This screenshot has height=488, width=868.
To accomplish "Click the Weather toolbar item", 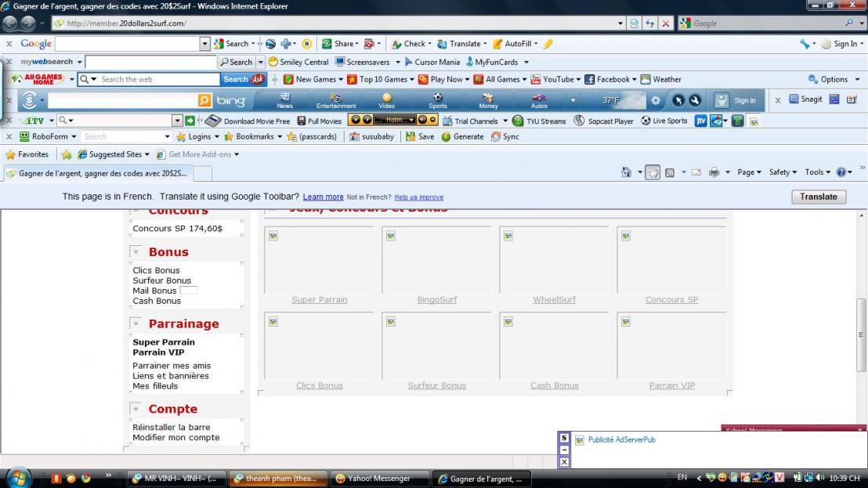I will tap(661, 79).
